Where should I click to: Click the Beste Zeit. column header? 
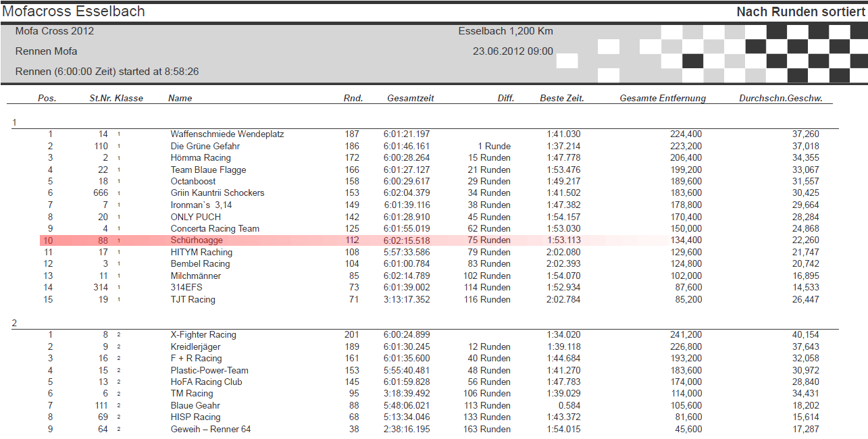pyautogui.click(x=561, y=98)
